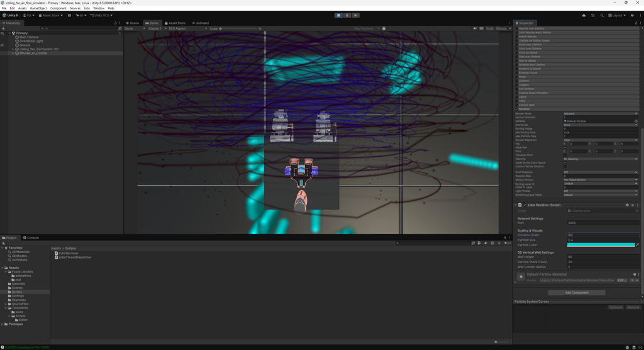Open the Render Alignment View dropdown
The height and width of the screenshot is (350, 644).
coord(601,140)
